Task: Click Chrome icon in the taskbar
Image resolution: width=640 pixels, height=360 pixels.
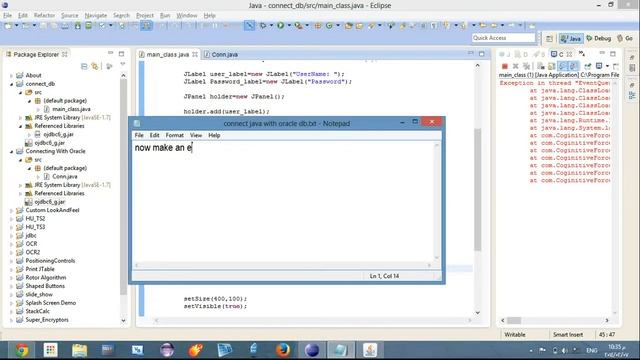Action: (x=22, y=350)
